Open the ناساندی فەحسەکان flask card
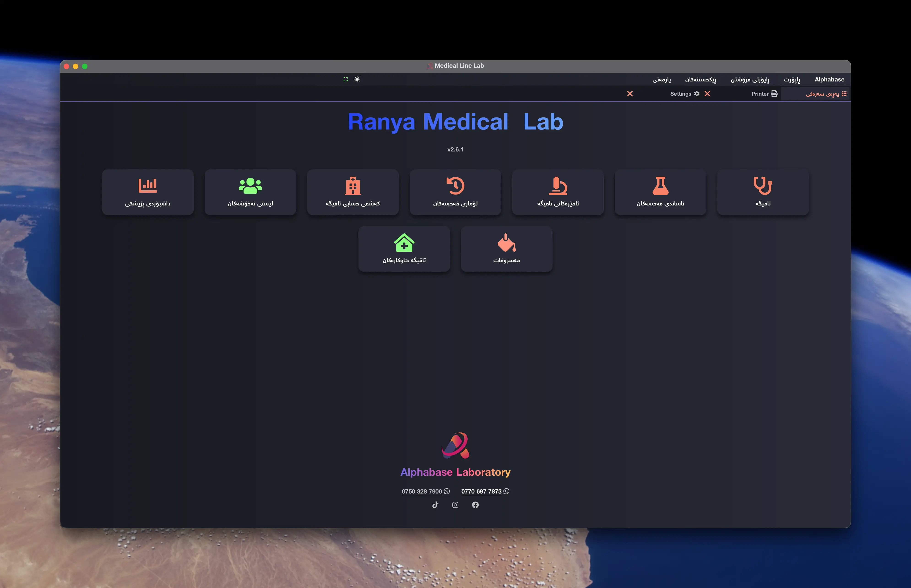The image size is (911, 588). 660,192
